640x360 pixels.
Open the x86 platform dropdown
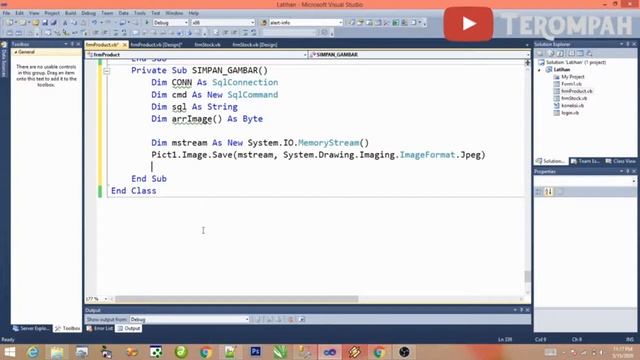[x=223, y=22]
